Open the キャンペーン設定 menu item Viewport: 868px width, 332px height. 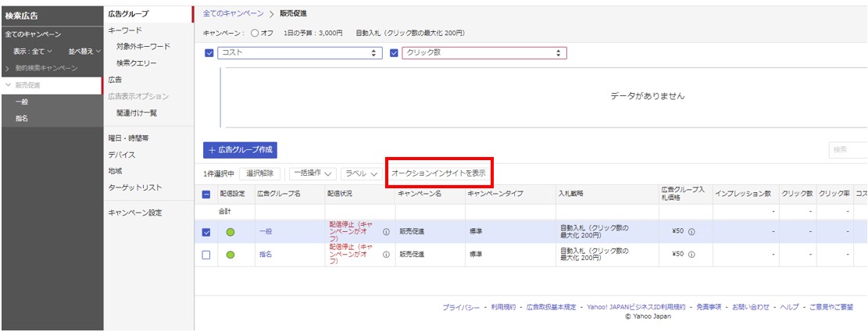coord(135,212)
